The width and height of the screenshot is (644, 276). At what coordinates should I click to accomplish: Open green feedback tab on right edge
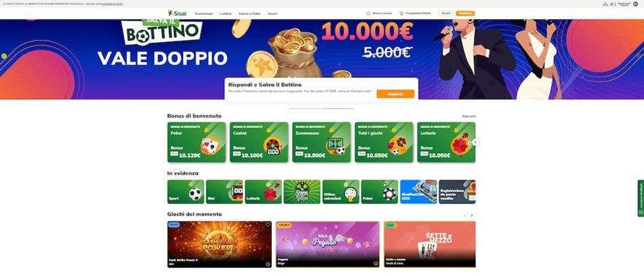tap(641, 198)
